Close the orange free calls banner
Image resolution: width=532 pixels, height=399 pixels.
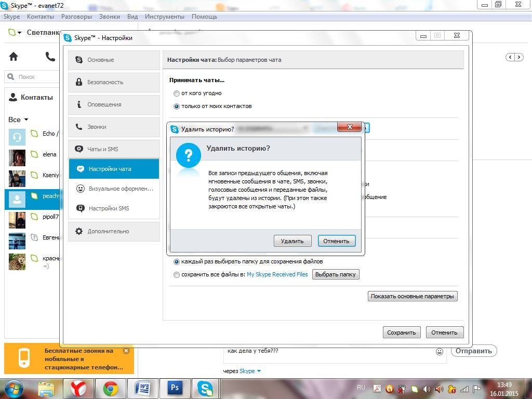pyautogui.click(x=126, y=351)
